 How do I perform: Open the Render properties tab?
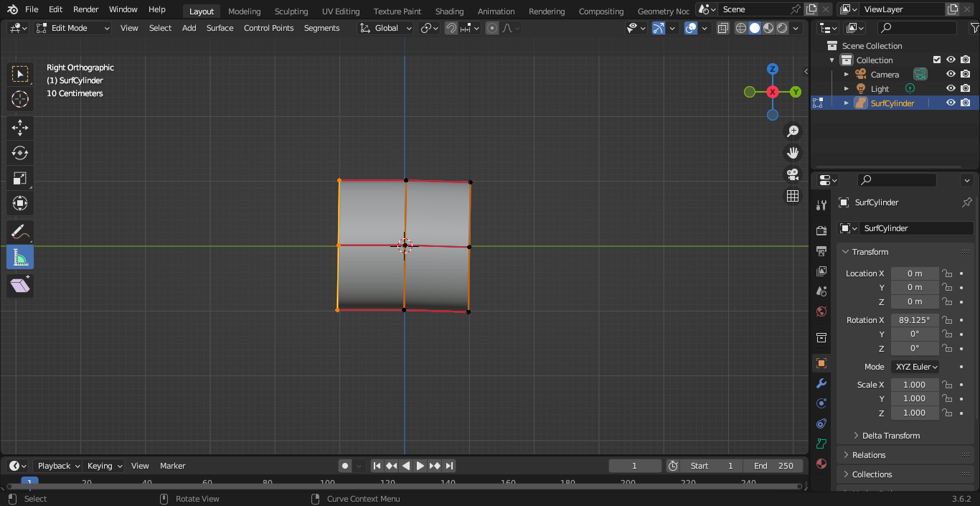[x=821, y=230]
